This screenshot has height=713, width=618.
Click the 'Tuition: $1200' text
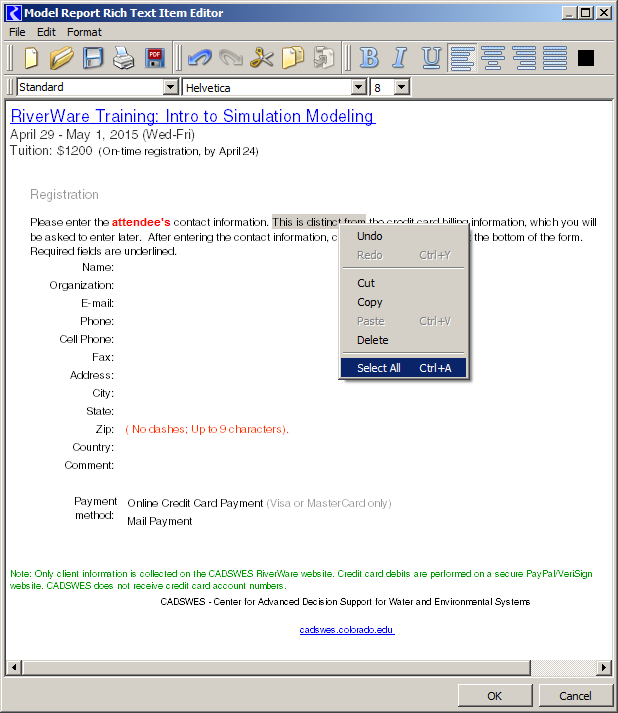tap(51, 151)
